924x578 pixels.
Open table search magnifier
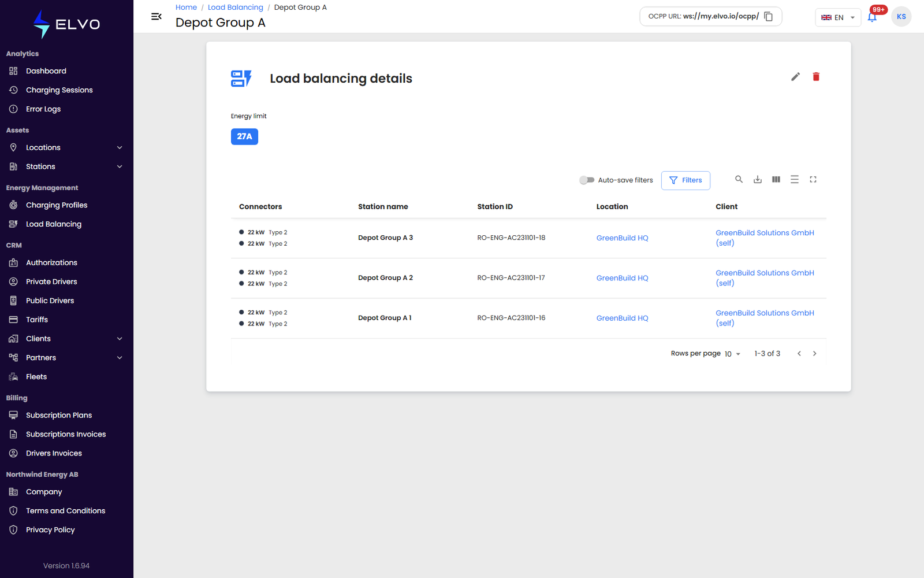tap(739, 180)
